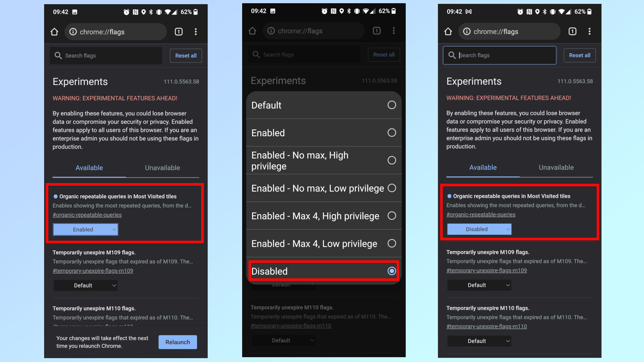The height and width of the screenshot is (362, 644).
Task: Click the Relaunch button to apply changes
Action: [177, 342]
